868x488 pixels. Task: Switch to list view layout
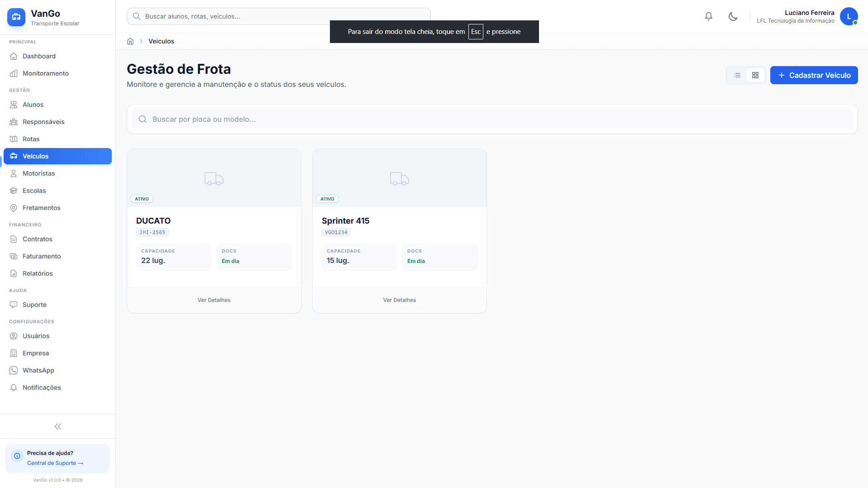click(737, 75)
